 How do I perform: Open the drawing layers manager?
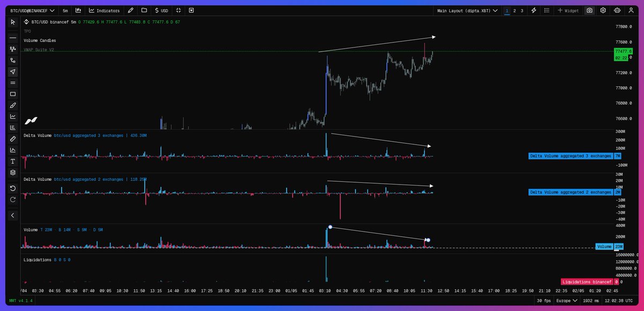[x=13, y=173]
